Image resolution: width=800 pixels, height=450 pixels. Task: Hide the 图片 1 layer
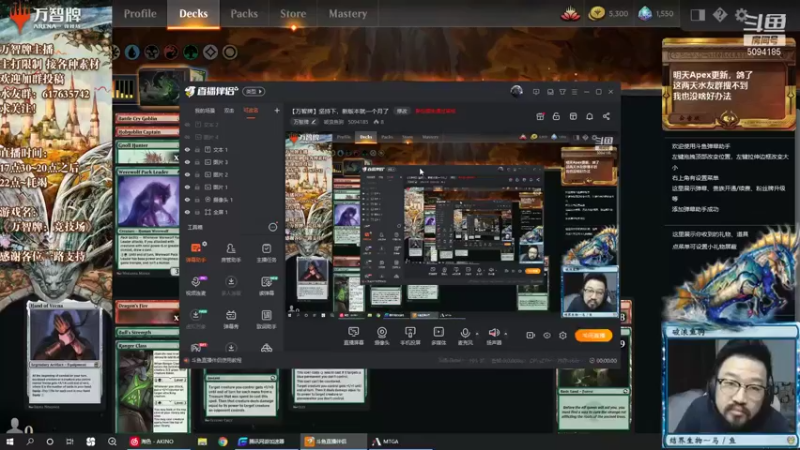coord(187,187)
